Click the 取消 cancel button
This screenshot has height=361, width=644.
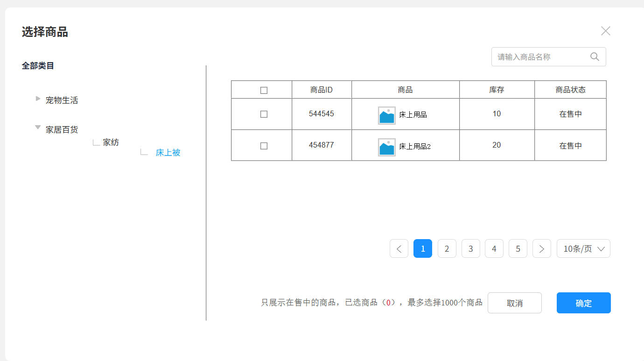(x=514, y=303)
